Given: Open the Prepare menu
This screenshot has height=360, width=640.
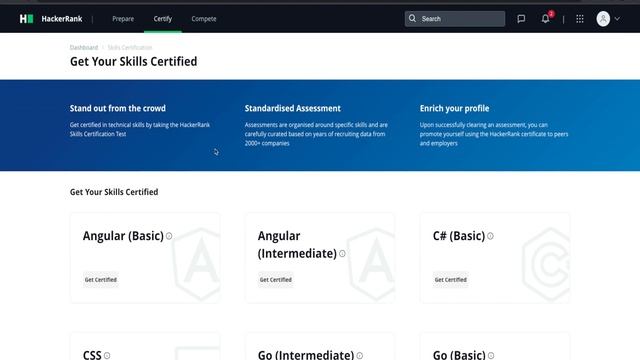Looking at the screenshot, I should pyautogui.click(x=123, y=19).
